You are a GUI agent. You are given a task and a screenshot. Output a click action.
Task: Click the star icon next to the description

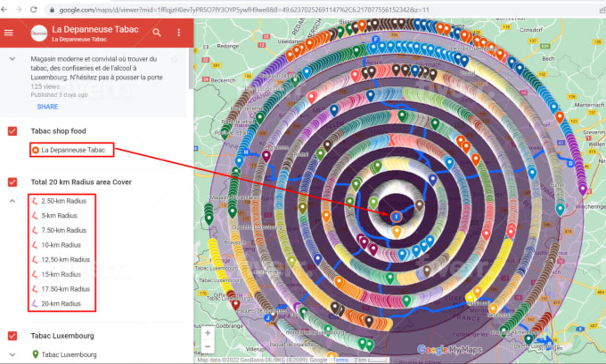pyautogui.click(x=174, y=59)
